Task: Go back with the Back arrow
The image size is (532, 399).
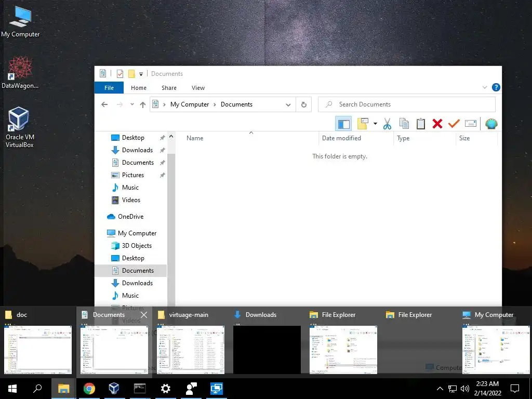Action: pyautogui.click(x=104, y=104)
